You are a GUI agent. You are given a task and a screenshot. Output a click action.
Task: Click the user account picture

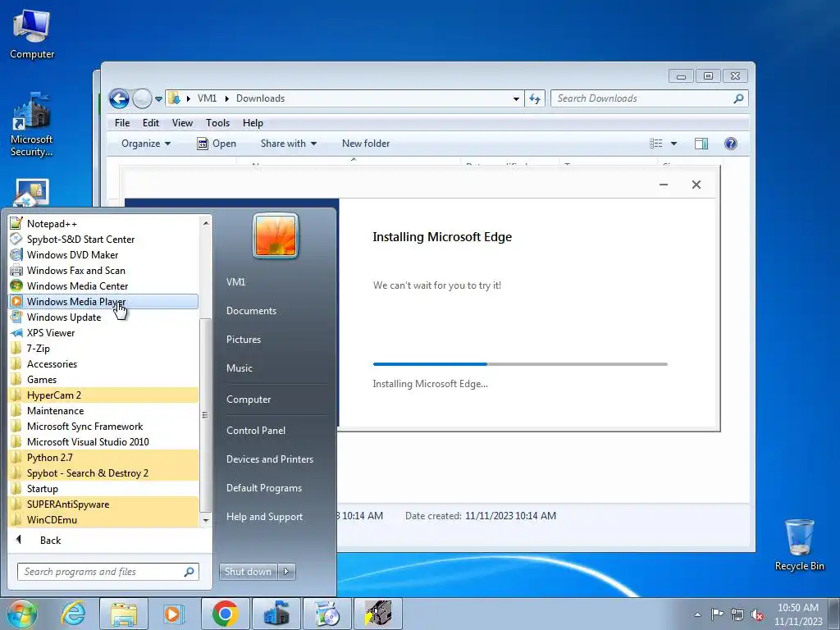point(276,235)
